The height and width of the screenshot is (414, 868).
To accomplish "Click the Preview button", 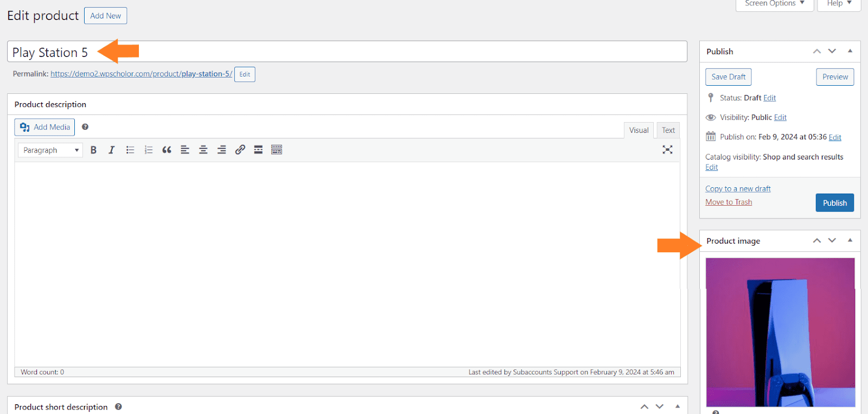I will coord(835,77).
